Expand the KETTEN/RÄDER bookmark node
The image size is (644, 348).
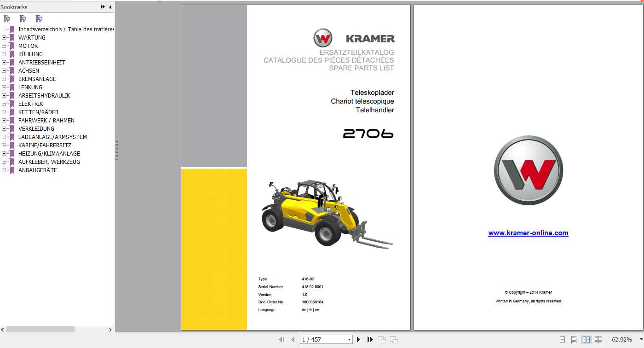[4, 112]
